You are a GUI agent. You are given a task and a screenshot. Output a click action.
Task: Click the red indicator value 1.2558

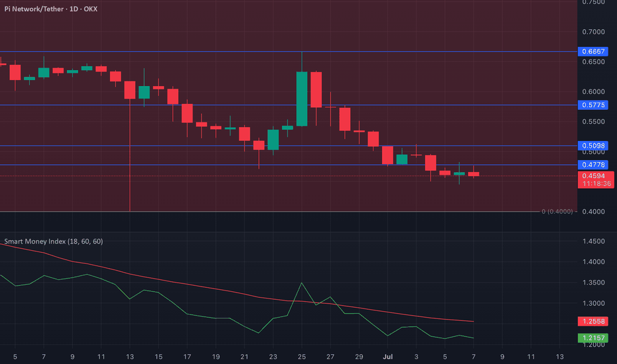pos(593,321)
